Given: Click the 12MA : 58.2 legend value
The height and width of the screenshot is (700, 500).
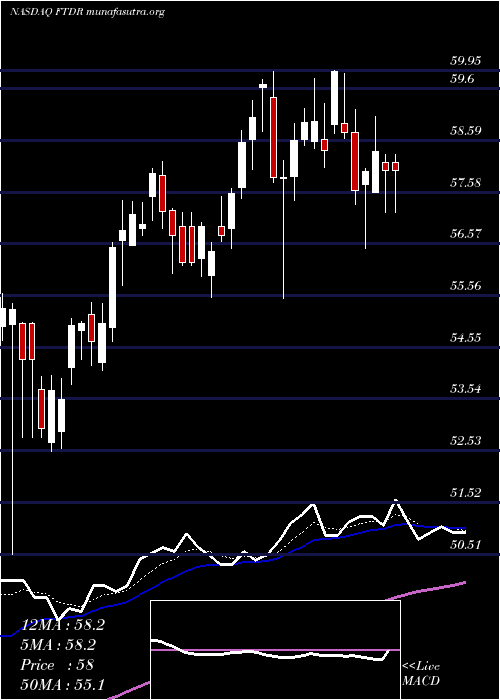Looking at the screenshot, I should (x=62, y=625).
